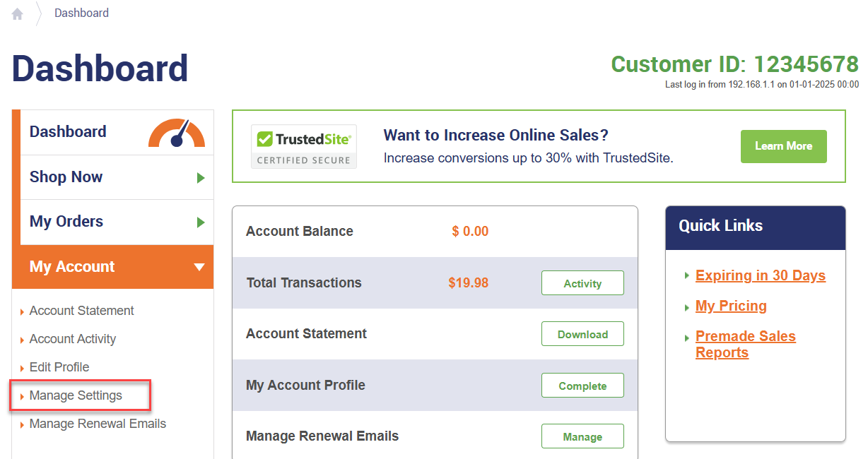Click Manage next to Manage Renewal Emails
The height and width of the screenshot is (459, 868).
coord(582,436)
